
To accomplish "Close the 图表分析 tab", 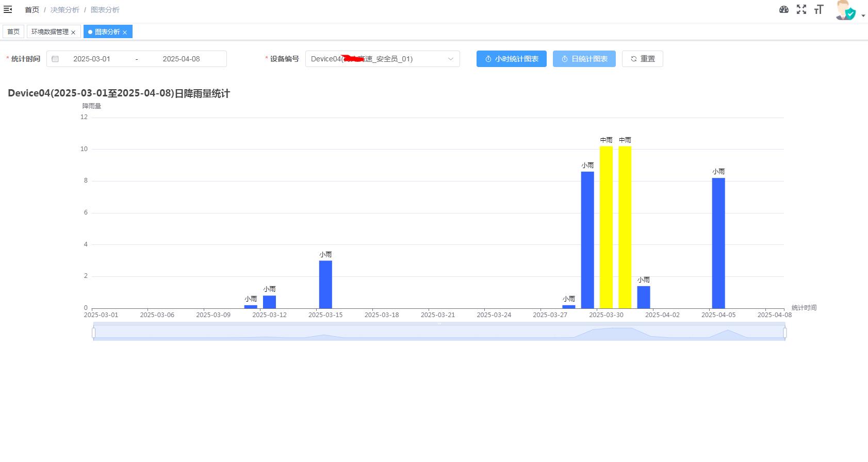I will click(125, 32).
